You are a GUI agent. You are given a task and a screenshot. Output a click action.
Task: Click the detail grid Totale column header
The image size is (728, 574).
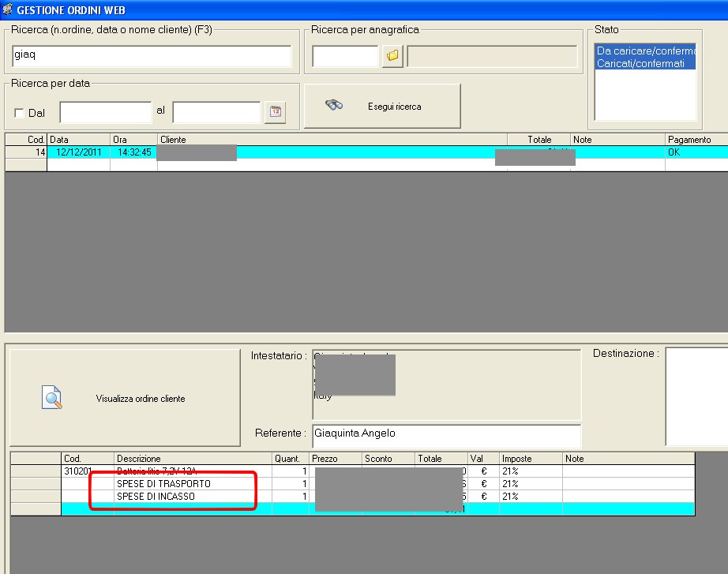(441, 459)
